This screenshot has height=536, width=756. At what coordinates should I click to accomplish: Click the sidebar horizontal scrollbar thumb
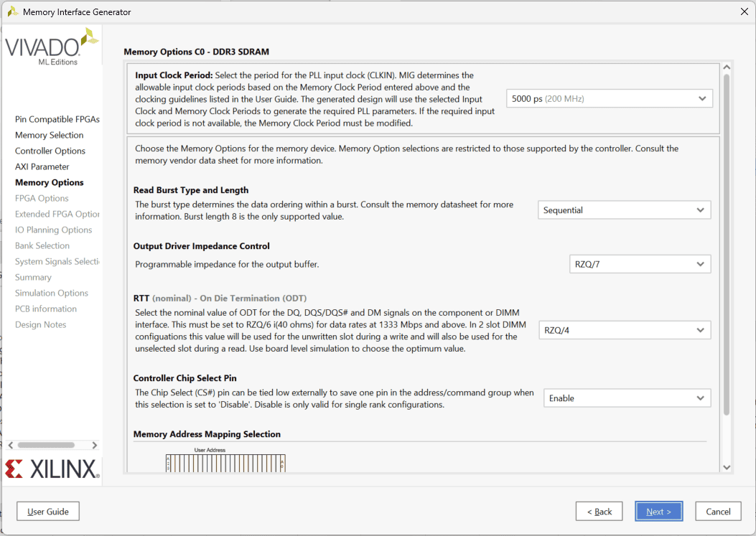tap(47, 445)
